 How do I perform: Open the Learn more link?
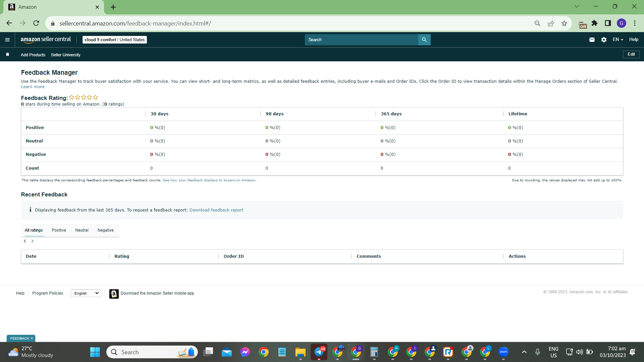[33, 87]
